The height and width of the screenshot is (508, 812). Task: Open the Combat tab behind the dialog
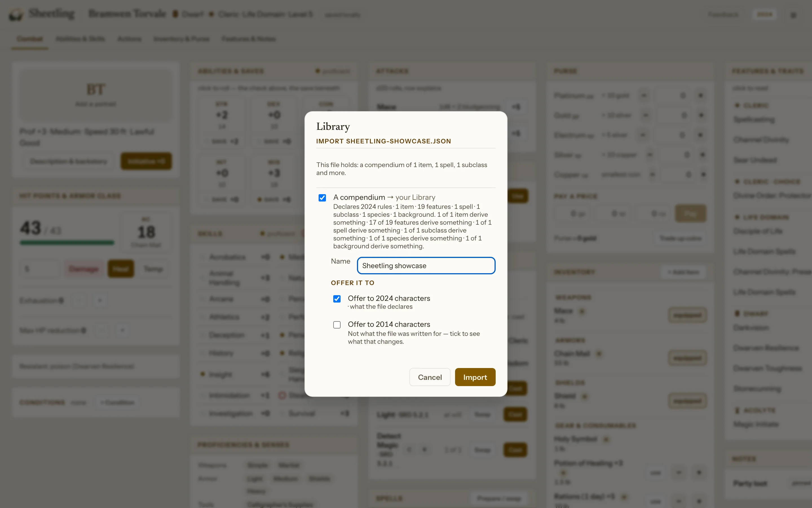[x=30, y=39]
